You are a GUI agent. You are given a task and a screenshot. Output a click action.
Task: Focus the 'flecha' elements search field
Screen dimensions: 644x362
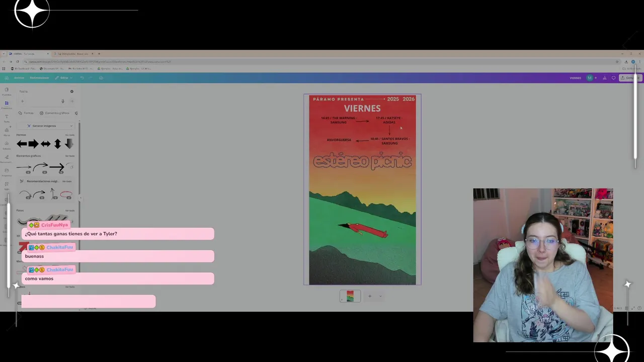(x=43, y=92)
